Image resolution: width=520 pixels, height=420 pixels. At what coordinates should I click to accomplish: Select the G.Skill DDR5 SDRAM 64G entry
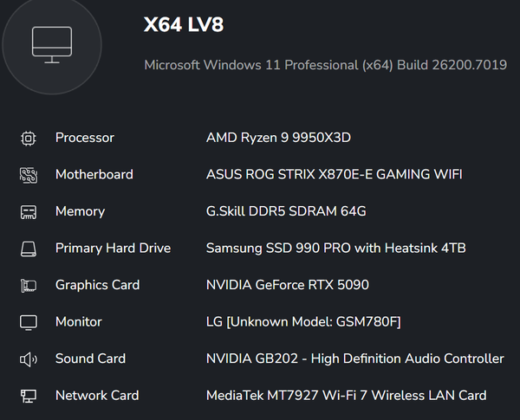pos(286,211)
